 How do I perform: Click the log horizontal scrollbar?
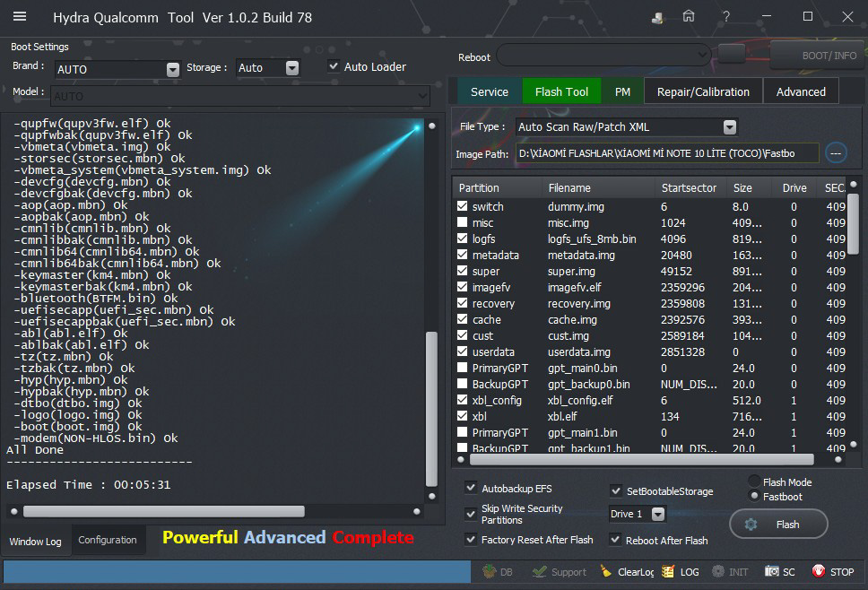(164, 511)
